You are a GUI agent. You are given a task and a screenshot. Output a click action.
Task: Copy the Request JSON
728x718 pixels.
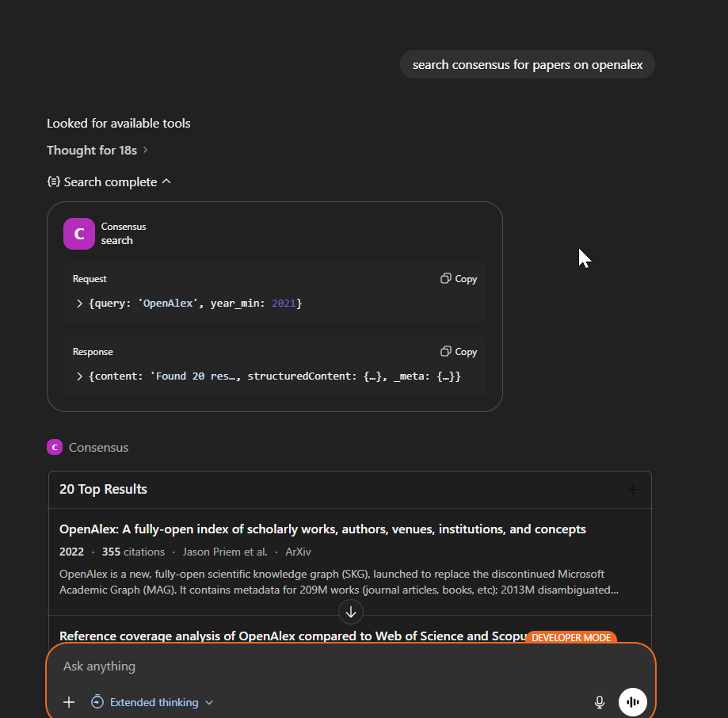[459, 279]
